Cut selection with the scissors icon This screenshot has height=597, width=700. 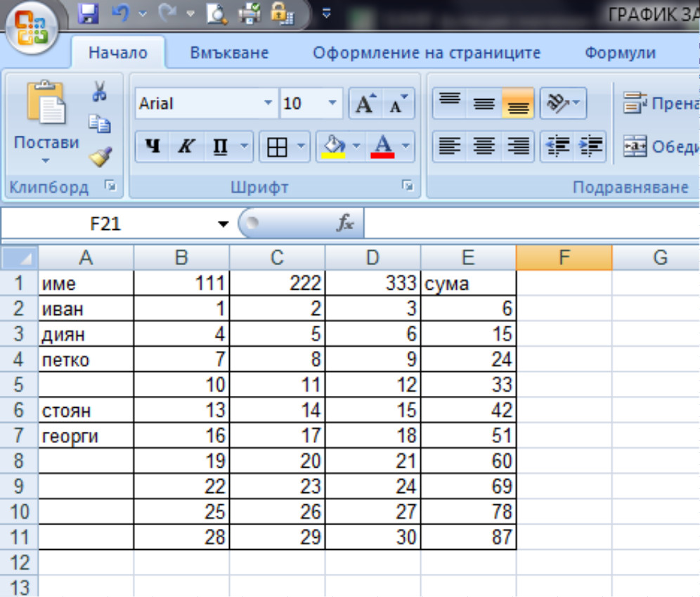point(100,91)
